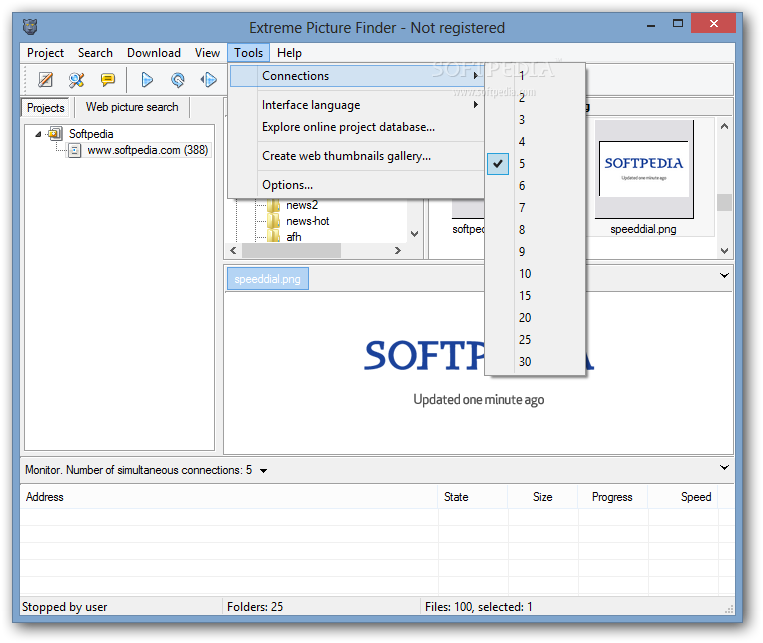Click 'Folders: 25' status text
This screenshot has height=643, width=763.
[x=254, y=607]
